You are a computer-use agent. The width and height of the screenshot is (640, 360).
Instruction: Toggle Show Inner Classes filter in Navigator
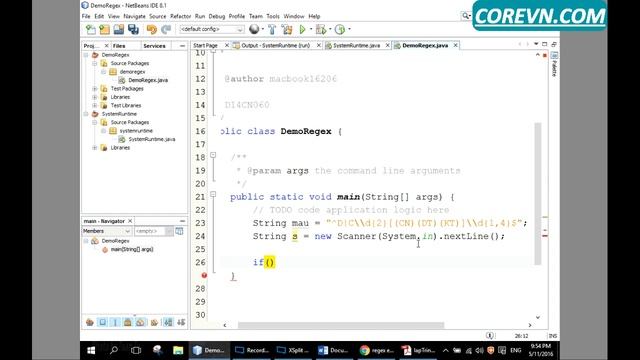pyautogui.click(x=141, y=322)
